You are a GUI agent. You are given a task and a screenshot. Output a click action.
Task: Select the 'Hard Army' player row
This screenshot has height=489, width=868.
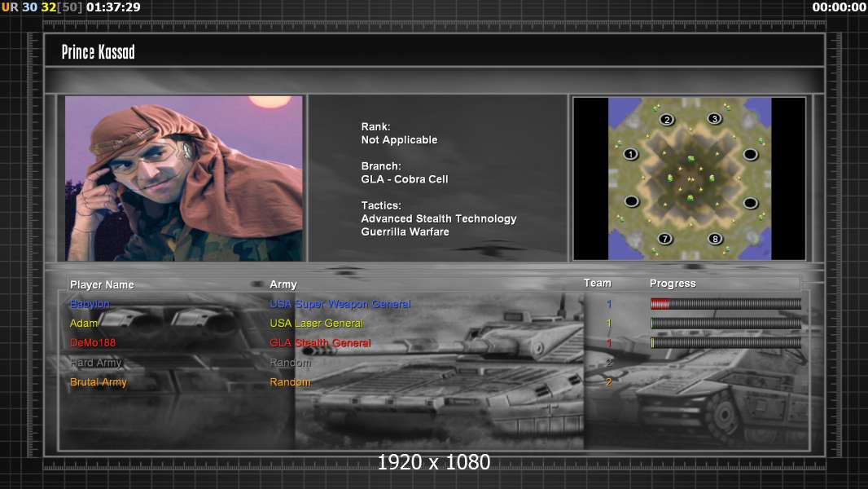(x=96, y=362)
